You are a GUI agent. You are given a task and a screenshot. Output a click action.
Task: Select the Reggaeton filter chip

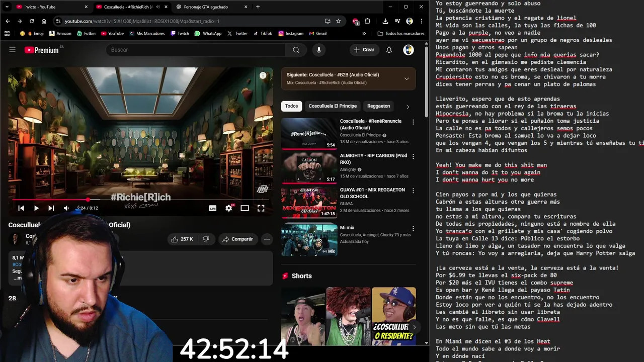pyautogui.click(x=378, y=106)
